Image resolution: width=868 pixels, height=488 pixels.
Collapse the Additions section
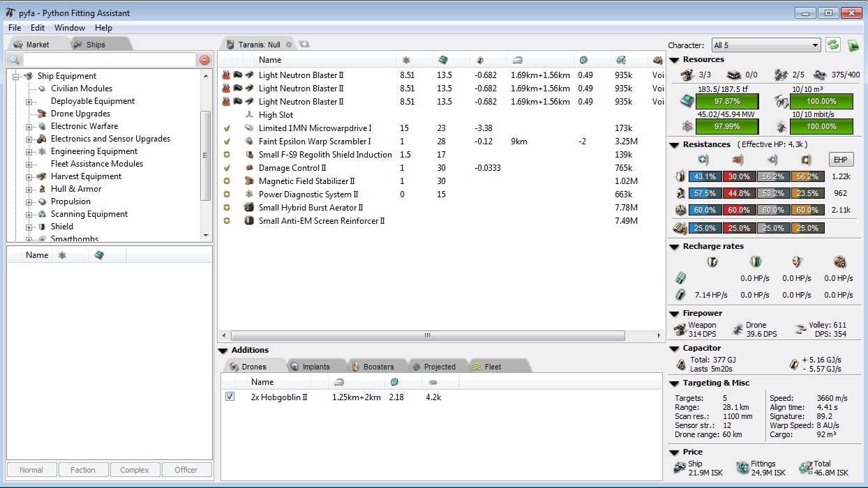pyautogui.click(x=223, y=351)
